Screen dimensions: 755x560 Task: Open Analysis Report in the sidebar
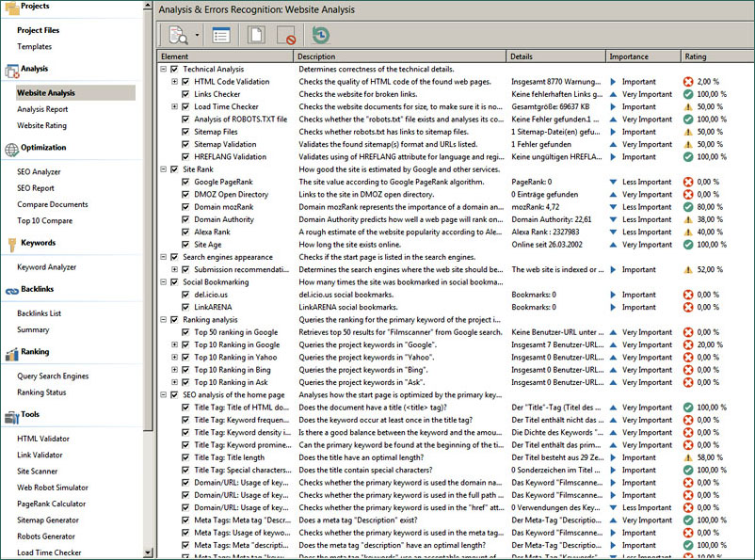pos(42,109)
